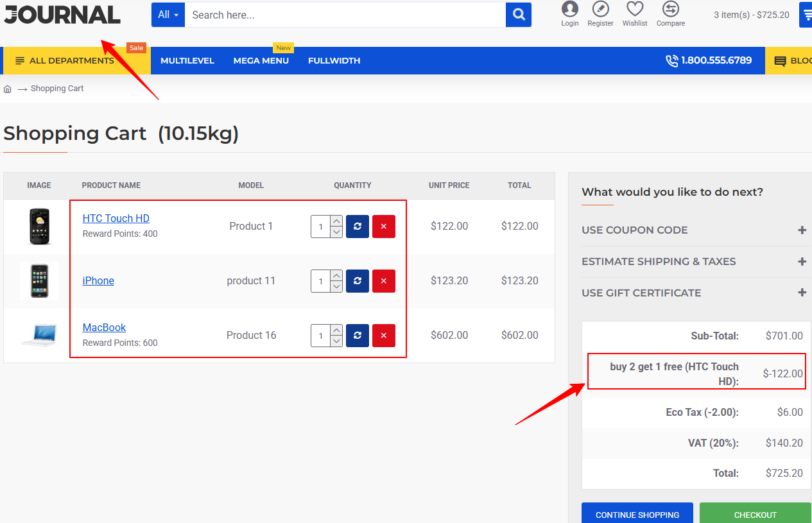Open All Departments menu
This screenshot has height=523, width=812.
[x=77, y=61]
